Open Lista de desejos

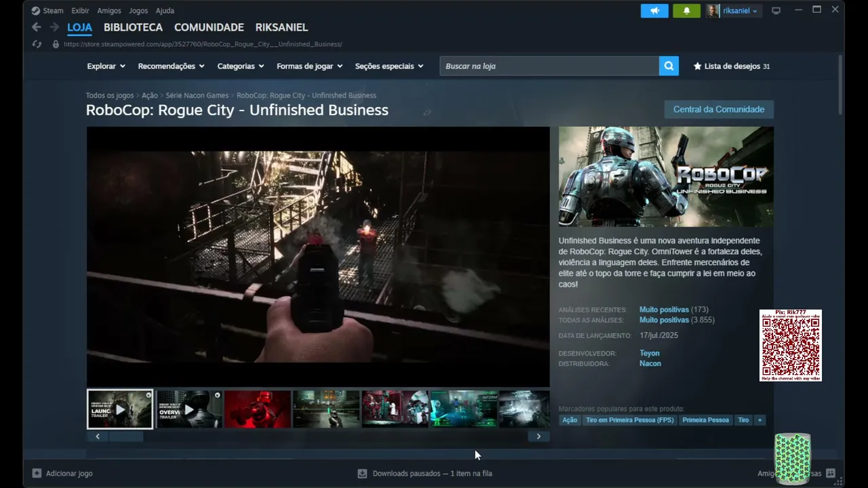pyautogui.click(x=732, y=66)
